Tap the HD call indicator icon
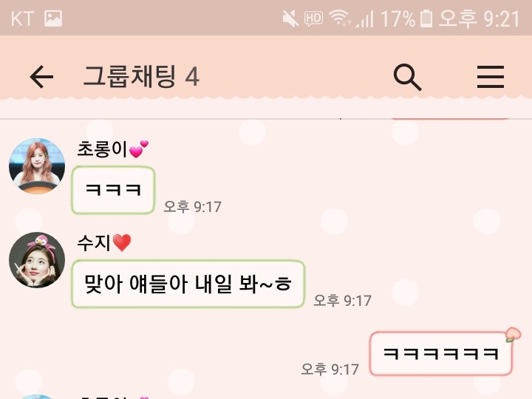Viewport: 532px width, 399px height. click(313, 18)
